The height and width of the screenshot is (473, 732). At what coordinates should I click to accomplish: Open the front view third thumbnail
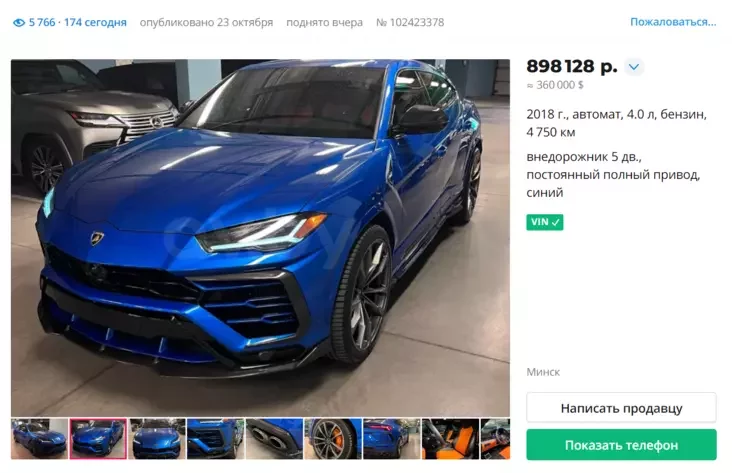pos(157,439)
